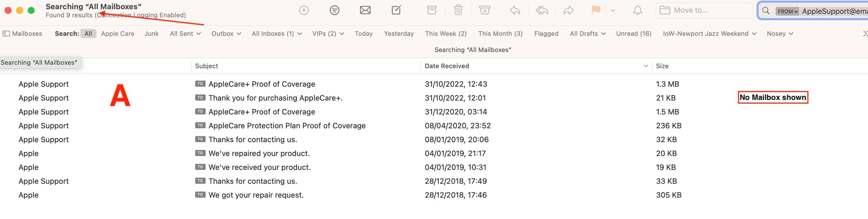868x219 pixels.
Task: Get new mail with the envelope icon
Action: click(365, 10)
